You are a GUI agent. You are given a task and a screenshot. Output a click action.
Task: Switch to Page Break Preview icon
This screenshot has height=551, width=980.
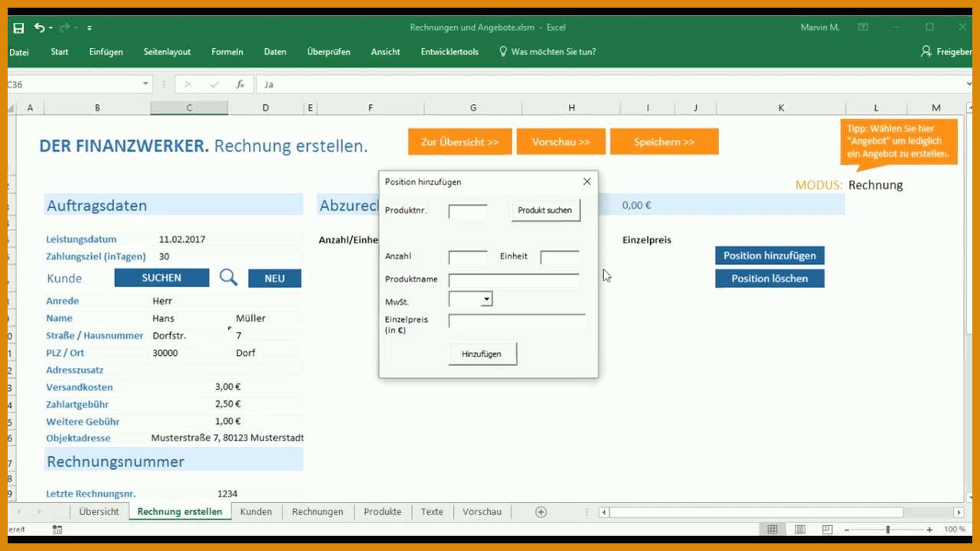coord(828,530)
